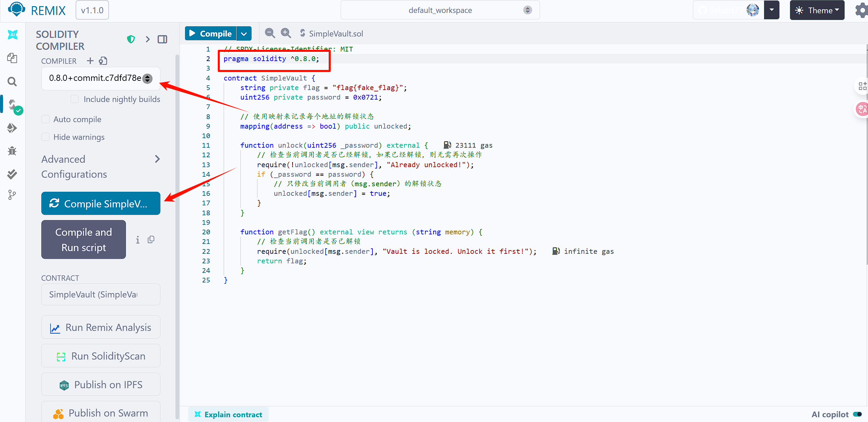
Task: Check the Hide warnings option
Action: click(x=45, y=137)
